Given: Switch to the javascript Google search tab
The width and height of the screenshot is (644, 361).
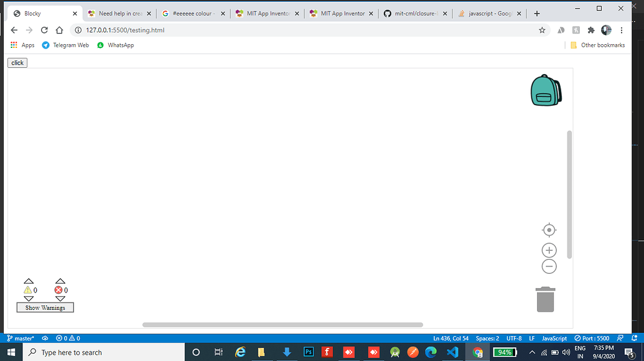Looking at the screenshot, I should pos(489,12).
